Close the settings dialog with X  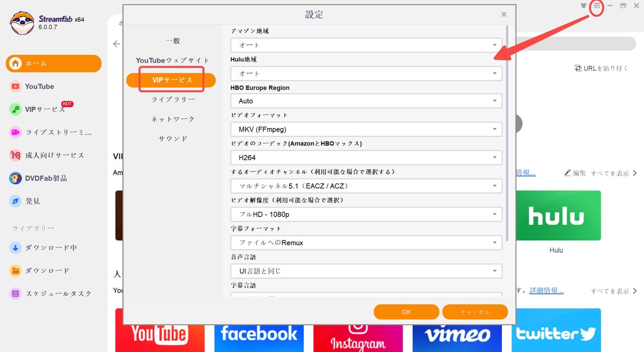tap(504, 14)
